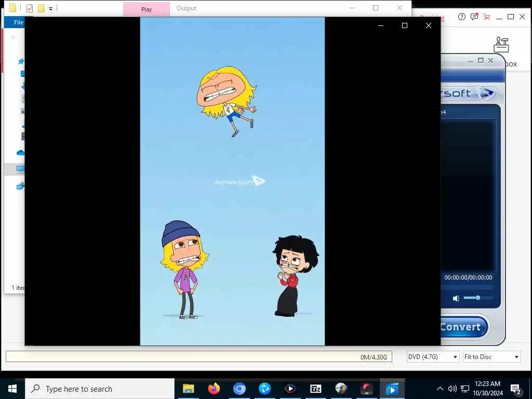Maximize the Aimersoft skinned window
Viewport: 532px width, 399px height.
coord(481,60)
